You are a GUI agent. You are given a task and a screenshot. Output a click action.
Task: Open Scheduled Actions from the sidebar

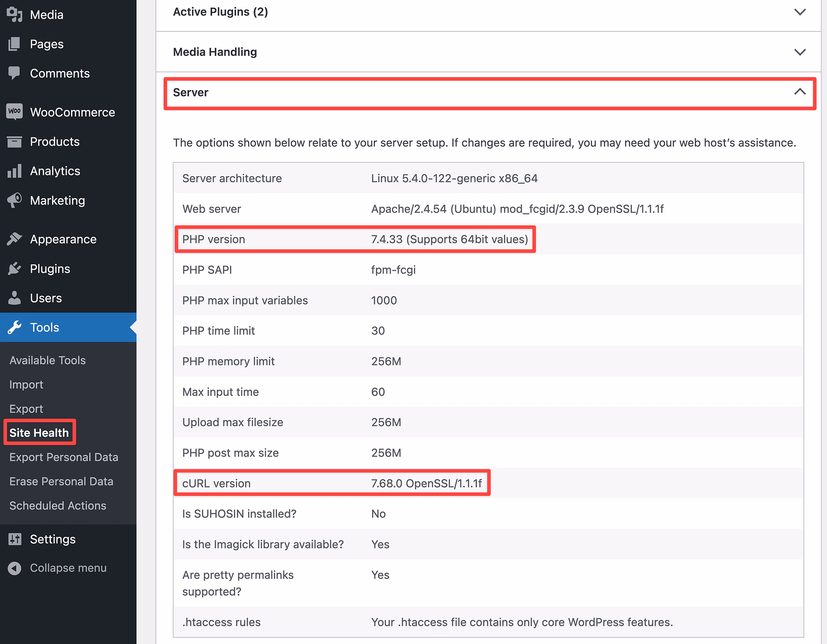[57, 505]
